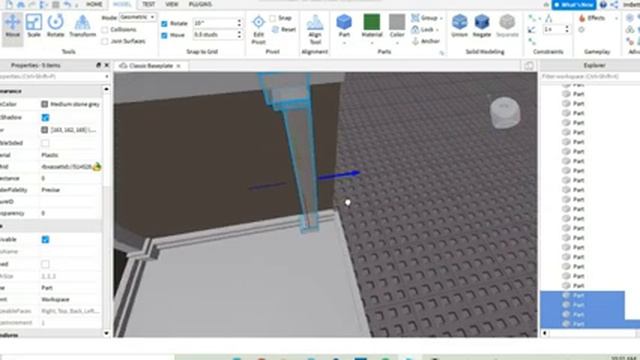Toggle the Collisions checkbox
The height and width of the screenshot is (360, 640).
[105, 30]
